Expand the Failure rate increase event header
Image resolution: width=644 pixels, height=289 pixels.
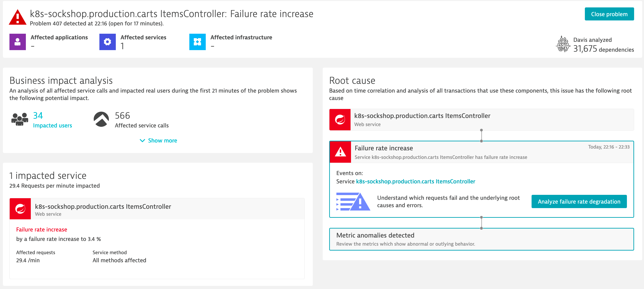click(481, 152)
